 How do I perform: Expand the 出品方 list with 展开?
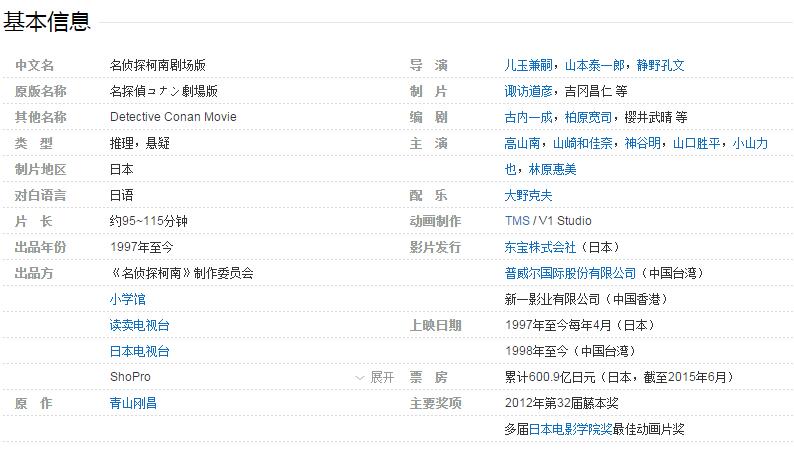375,377
